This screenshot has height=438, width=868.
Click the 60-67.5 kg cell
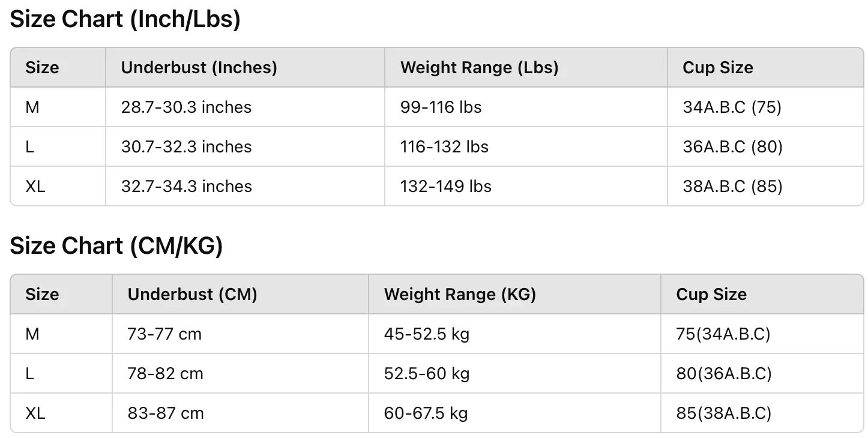(x=426, y=413)
